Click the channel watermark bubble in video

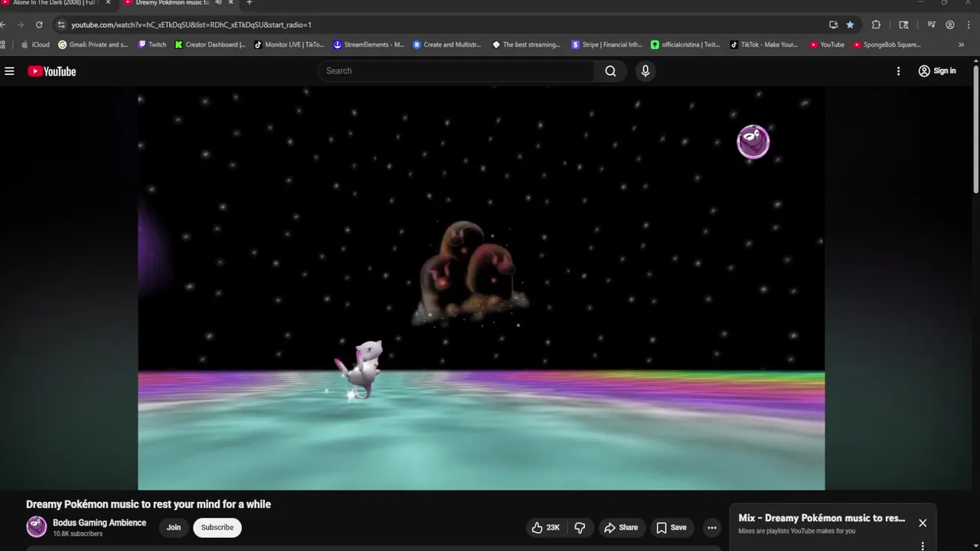pos(753,142)
